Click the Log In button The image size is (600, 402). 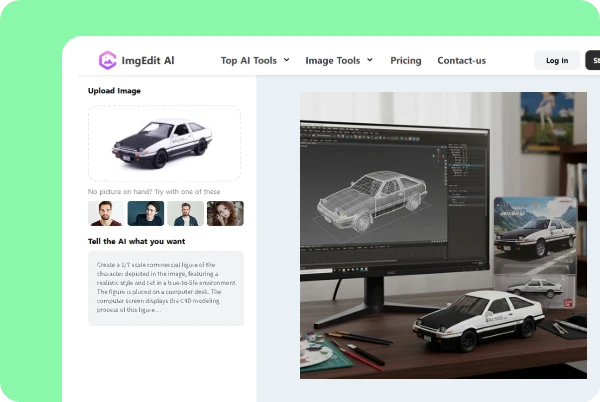pyautogui.click(x=557, y=60)
